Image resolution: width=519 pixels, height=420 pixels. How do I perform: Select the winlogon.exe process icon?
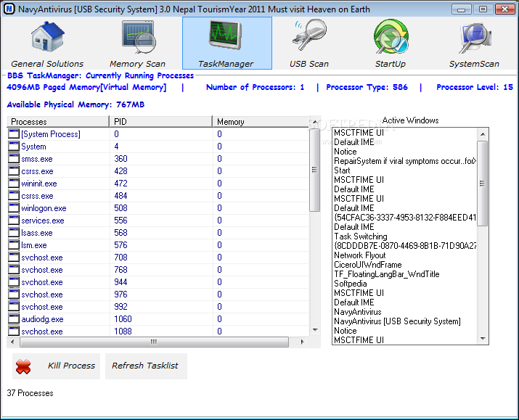point(14,208)
